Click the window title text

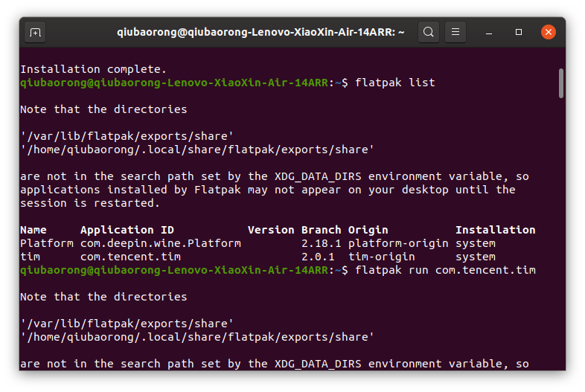(x=260, y=32)
